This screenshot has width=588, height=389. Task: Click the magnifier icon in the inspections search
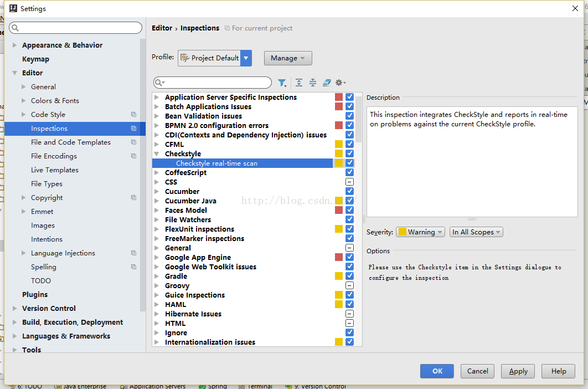tap(159, 83)
